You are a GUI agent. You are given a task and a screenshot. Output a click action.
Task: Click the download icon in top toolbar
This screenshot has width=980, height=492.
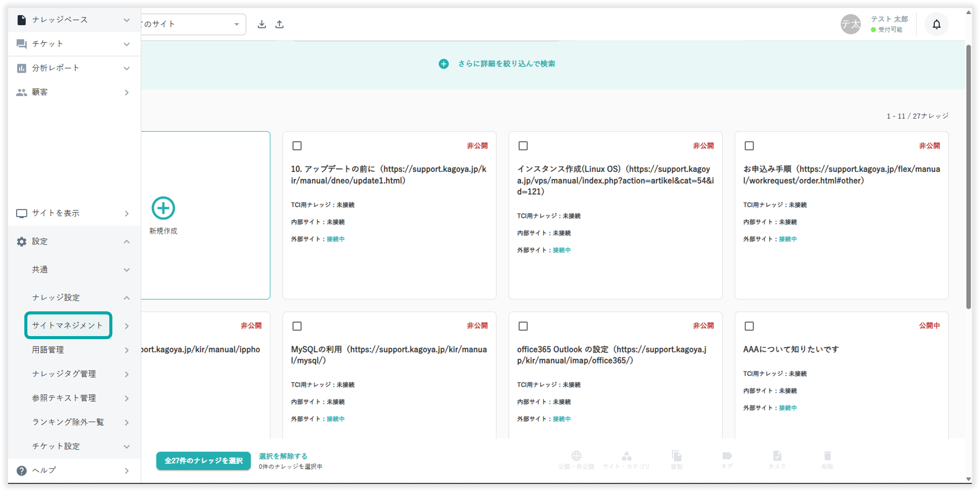coord(261,24)
